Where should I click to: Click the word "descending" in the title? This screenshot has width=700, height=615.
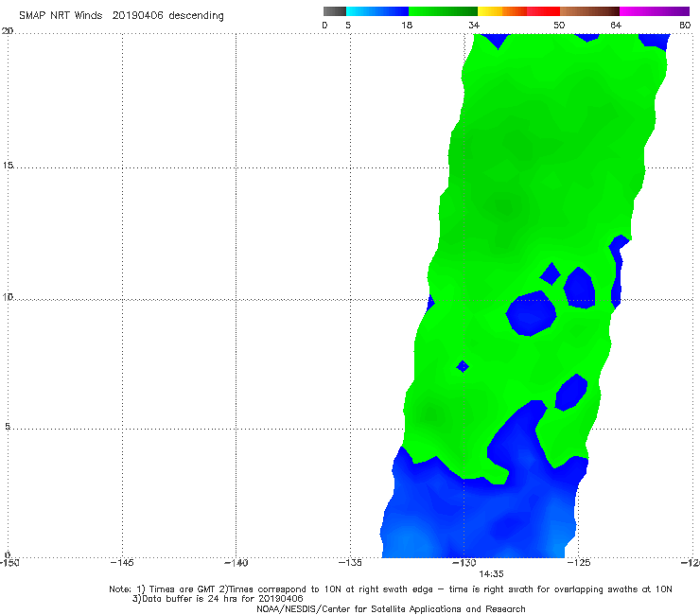pos(196,16)
